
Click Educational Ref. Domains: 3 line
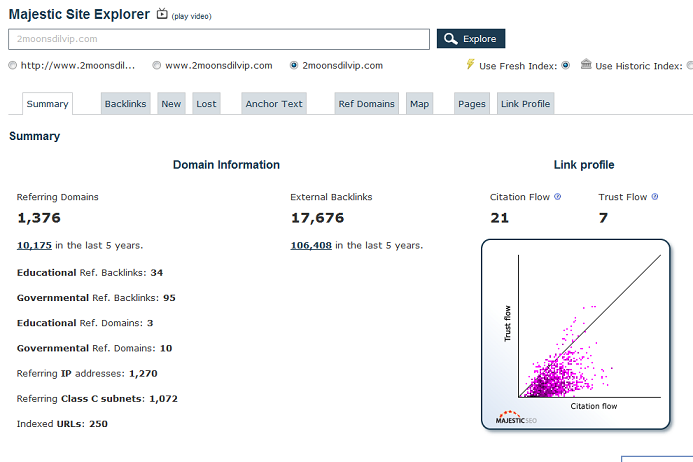click(85, 323)
